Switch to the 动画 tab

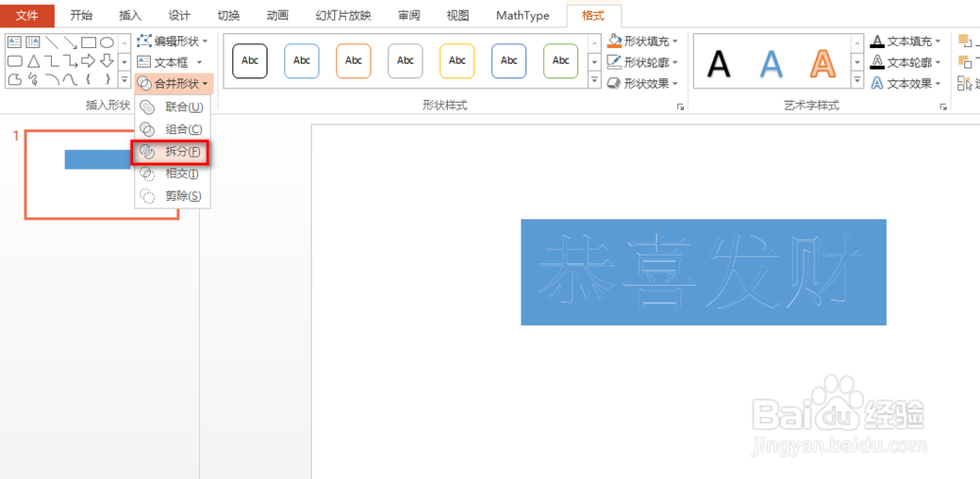pyautogui.click(x=277, y=16)
